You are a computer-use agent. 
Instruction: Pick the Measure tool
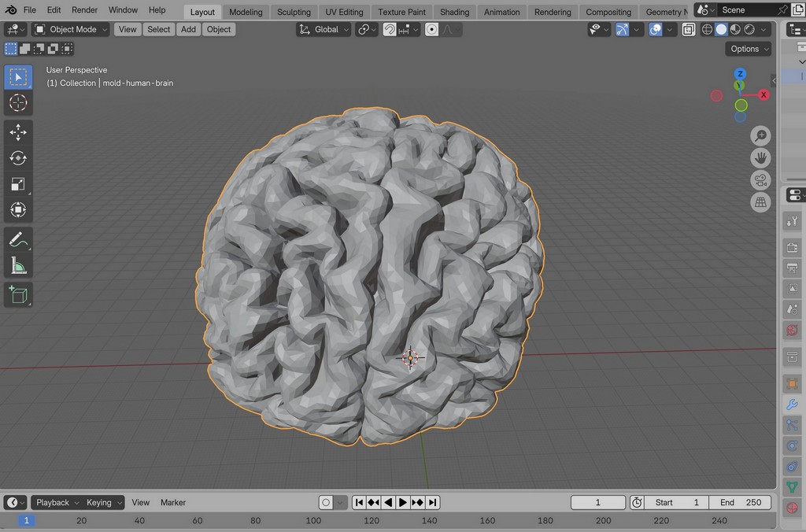(x=18, y=265)
